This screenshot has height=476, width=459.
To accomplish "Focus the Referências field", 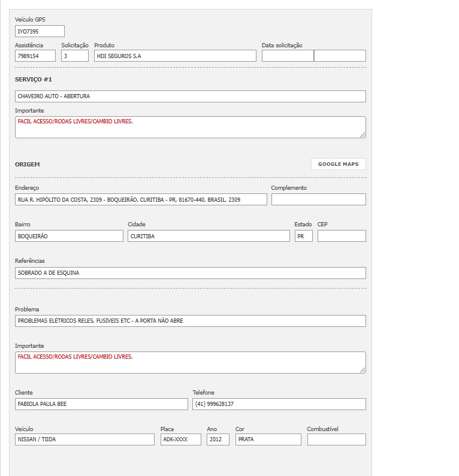I will pos(190,273).
